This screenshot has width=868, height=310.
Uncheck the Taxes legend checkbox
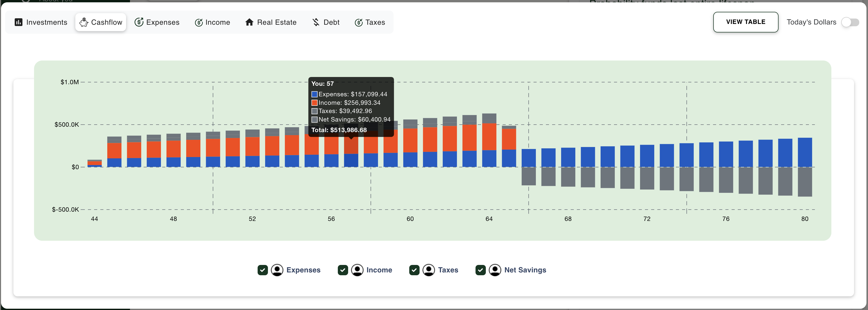(x=414, y=270)
